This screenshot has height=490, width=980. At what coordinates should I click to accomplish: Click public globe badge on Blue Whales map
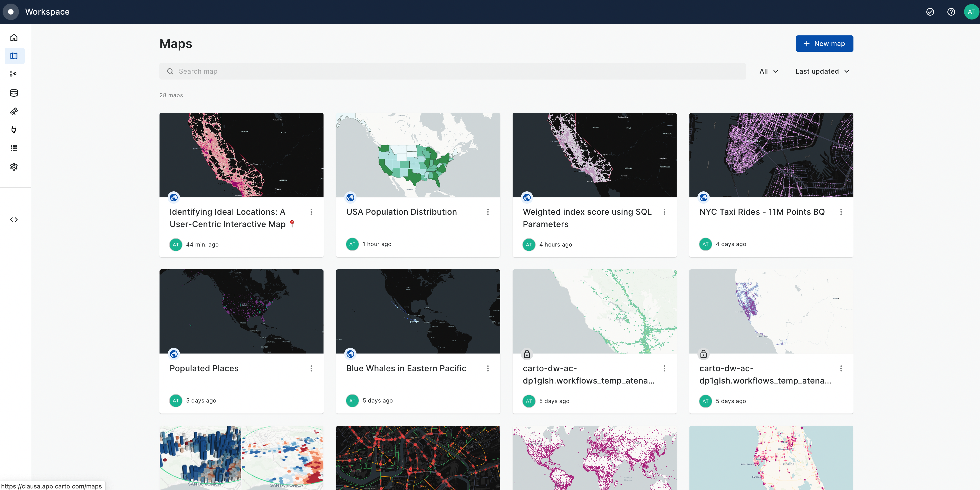(350, 354)
